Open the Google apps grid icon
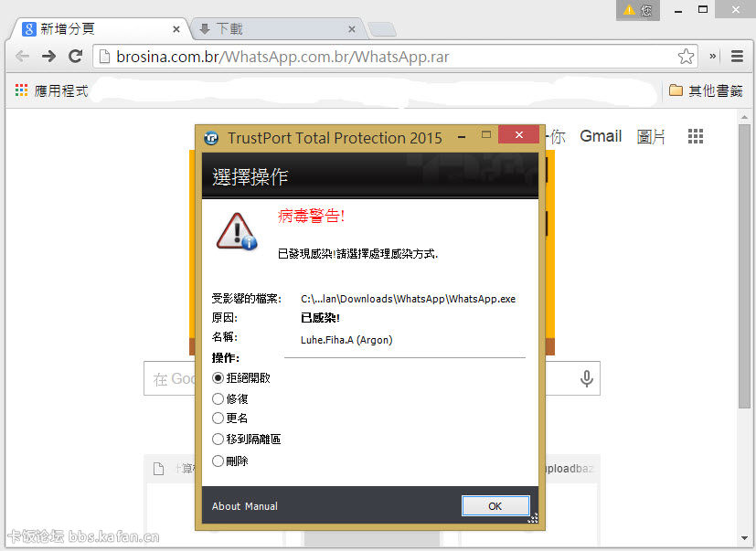Image resolution: width=756 pixels, height=551 pixels. tap(696, 136)
